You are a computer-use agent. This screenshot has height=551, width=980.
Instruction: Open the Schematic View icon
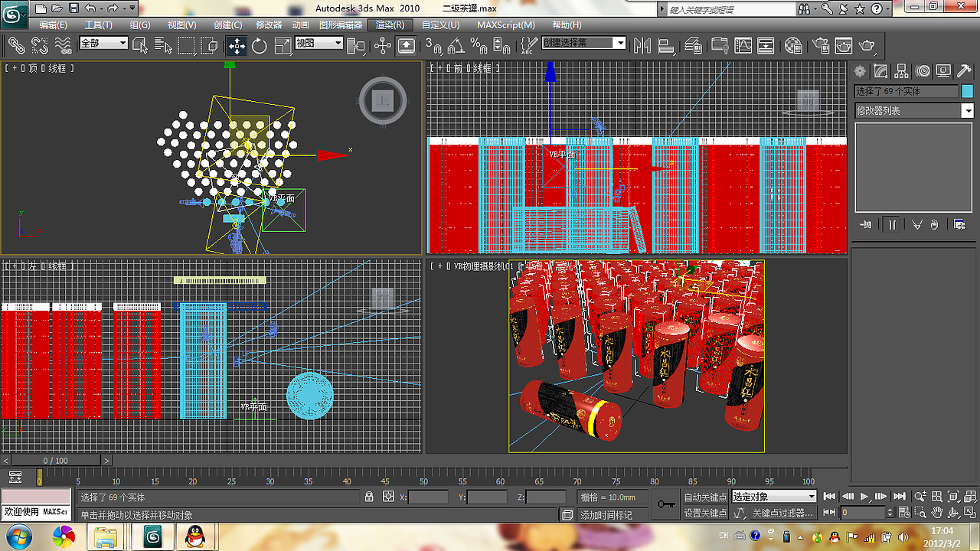click(x=766, y=45)
